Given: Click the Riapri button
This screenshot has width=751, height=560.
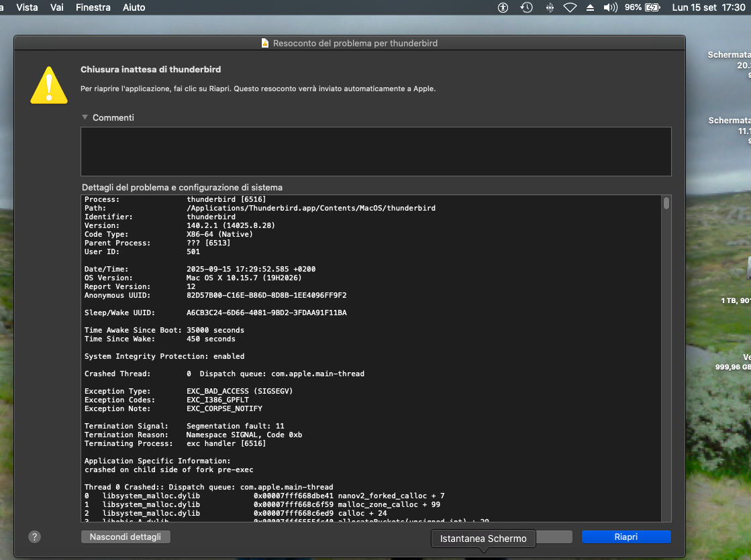Looking at the screenshot, I should 625,537.
